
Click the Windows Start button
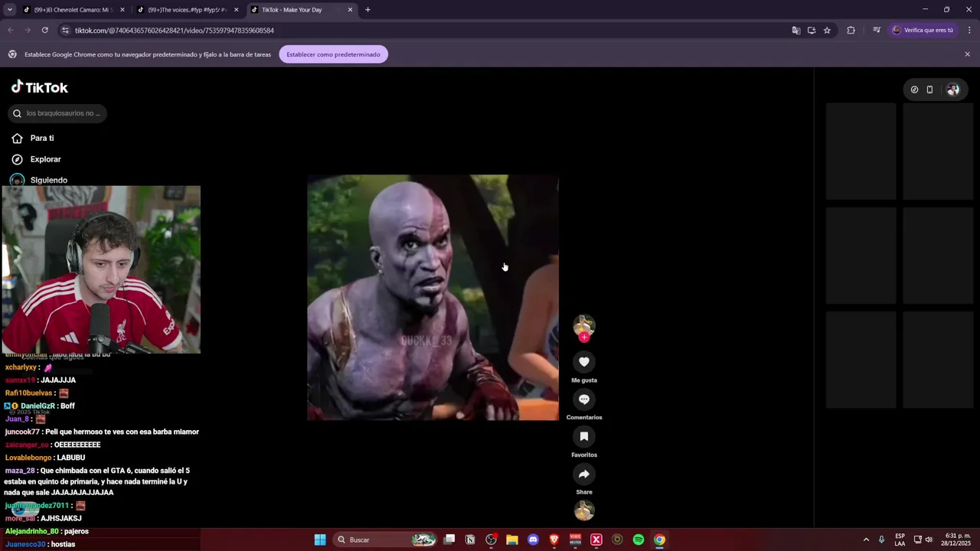tap(320, 540)
